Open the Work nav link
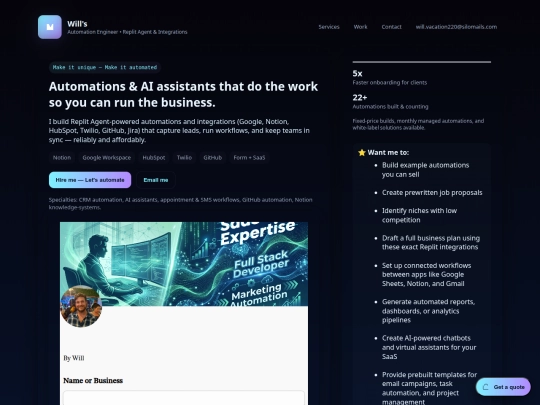 [x=360, y=27]
